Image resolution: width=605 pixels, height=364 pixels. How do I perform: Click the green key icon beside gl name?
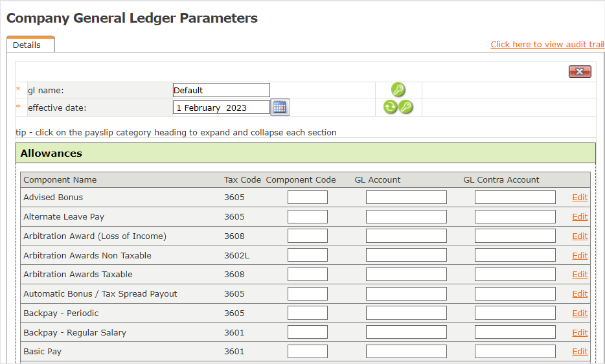click(398, 90)
